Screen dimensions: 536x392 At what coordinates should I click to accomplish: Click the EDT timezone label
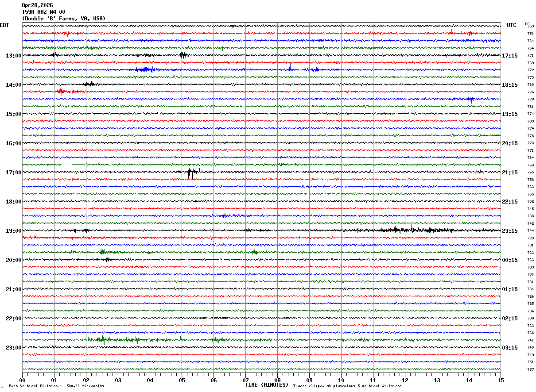coord(4,25)
